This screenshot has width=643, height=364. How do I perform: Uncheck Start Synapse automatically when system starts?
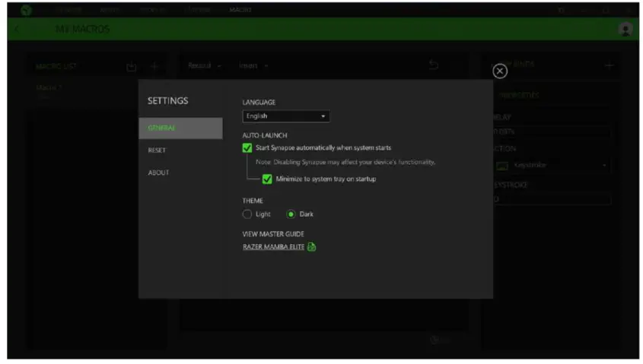pos(247,148)
